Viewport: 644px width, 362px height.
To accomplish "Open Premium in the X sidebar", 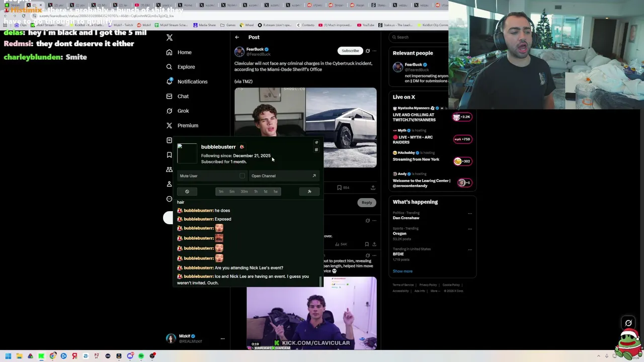I will coord(188,125).
